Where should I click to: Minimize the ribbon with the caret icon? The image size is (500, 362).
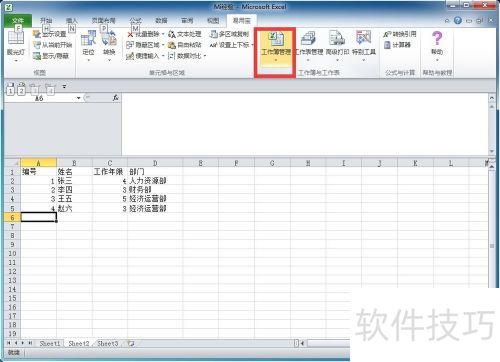[447, 21]
